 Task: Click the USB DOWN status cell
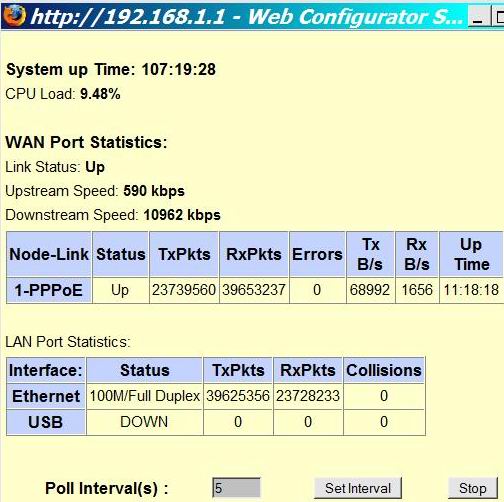(x=145, y=422)
